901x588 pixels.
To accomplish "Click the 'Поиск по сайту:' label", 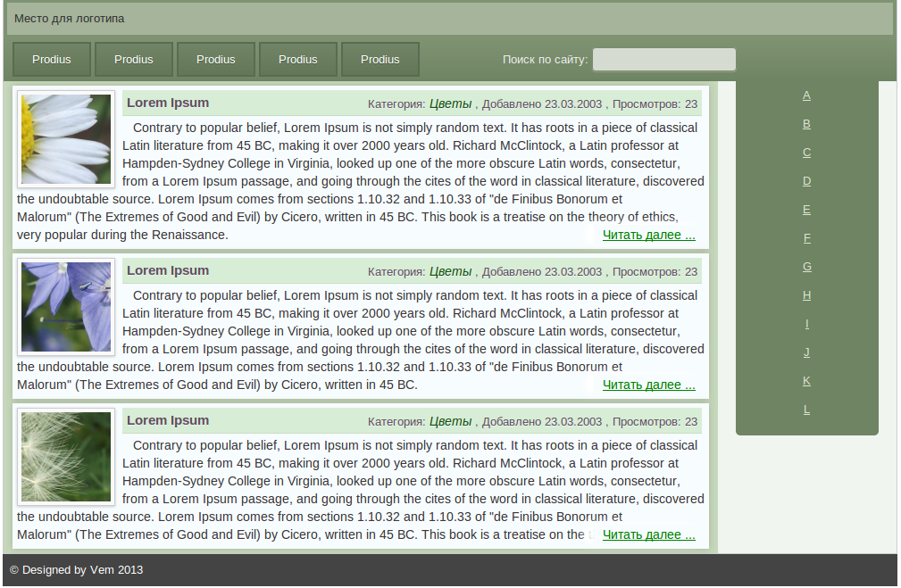I will [545, 59].
